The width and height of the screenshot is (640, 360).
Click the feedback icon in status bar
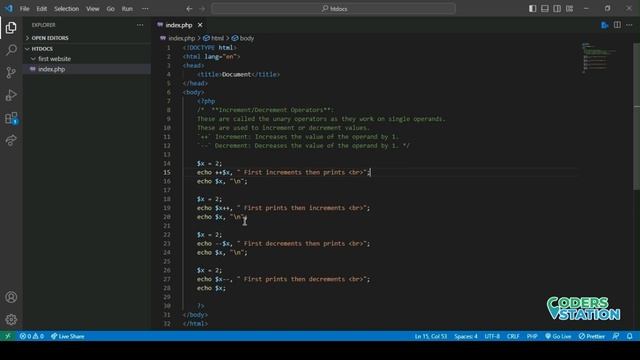coord(616,336)
